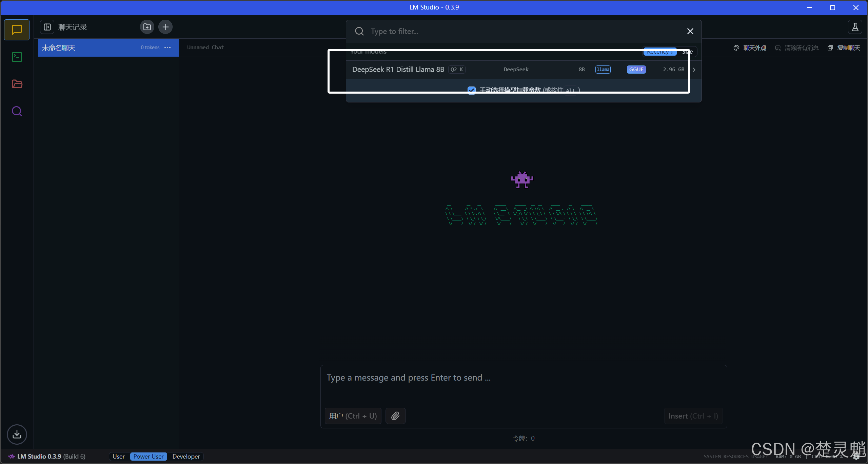
Task: Create a new chat folder
Action: [x=147, y=27]
